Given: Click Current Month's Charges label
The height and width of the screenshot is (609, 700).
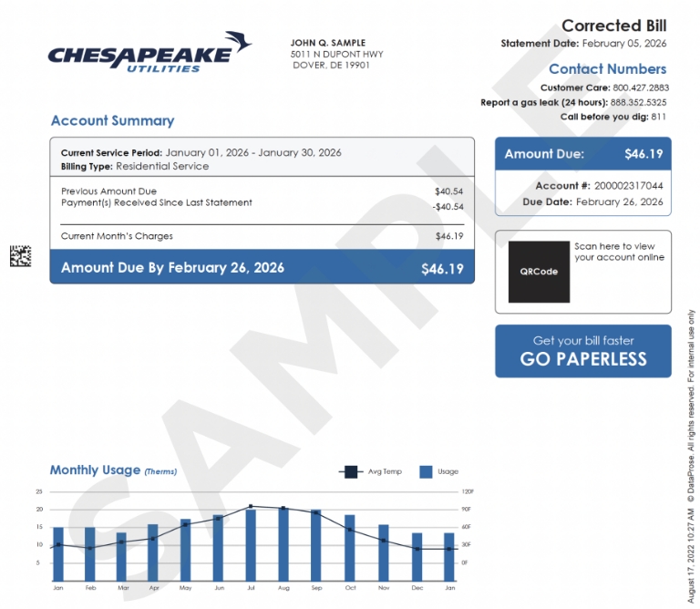Looking at the screenshot, I should pyautogui.click(x=117, y=236).
